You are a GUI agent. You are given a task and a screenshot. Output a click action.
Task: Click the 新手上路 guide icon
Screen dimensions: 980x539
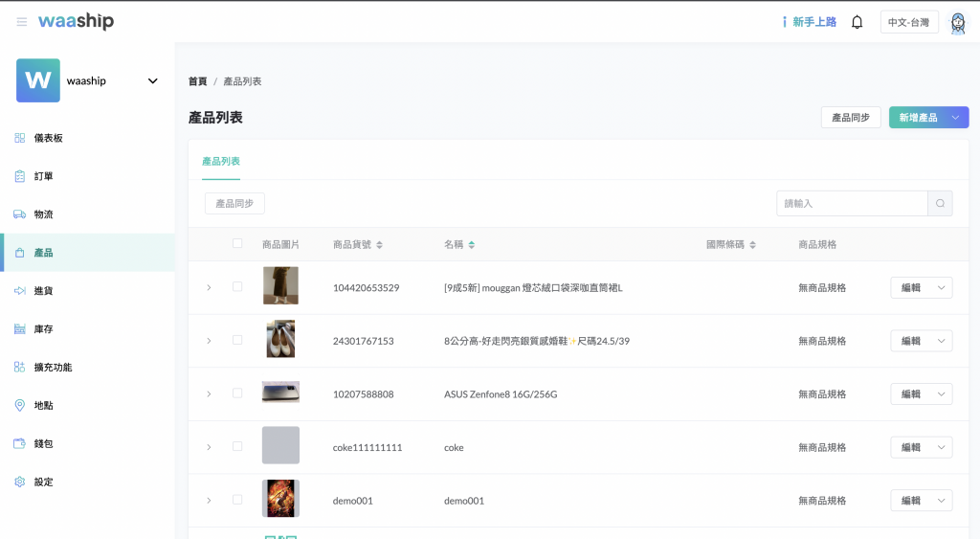[x=786, y=22]
